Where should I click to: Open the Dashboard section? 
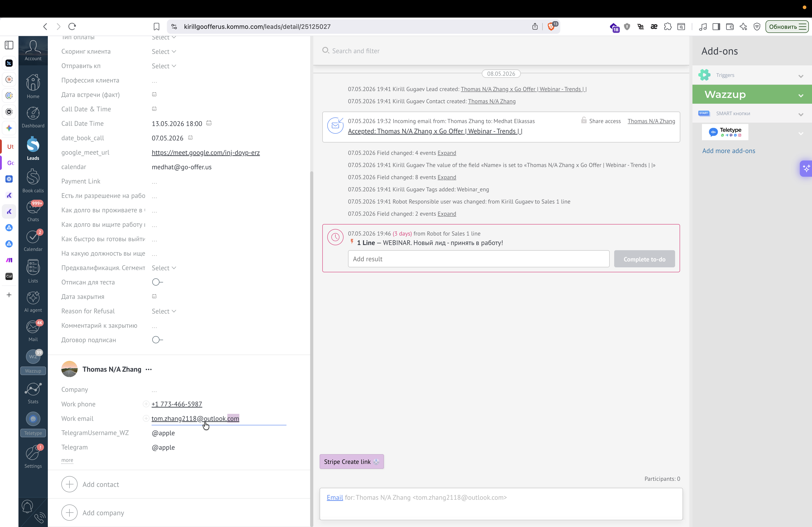coord(33,117)
